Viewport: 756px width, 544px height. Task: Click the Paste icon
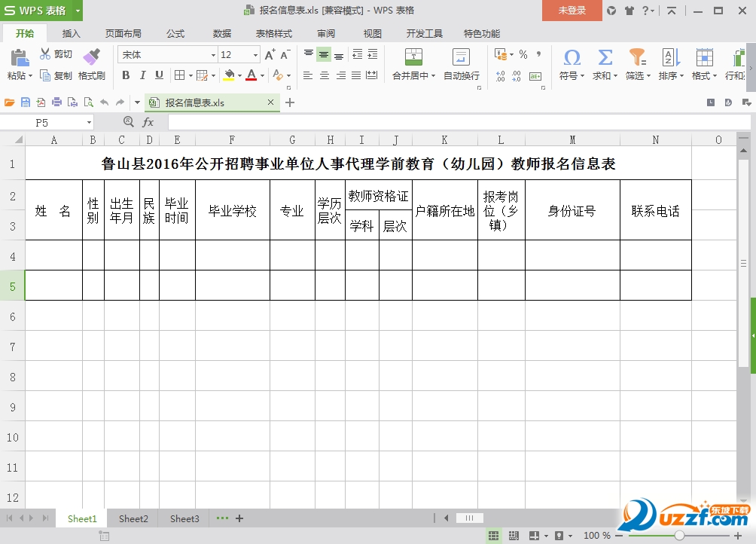pyautogui.click(x=18, y=59)
